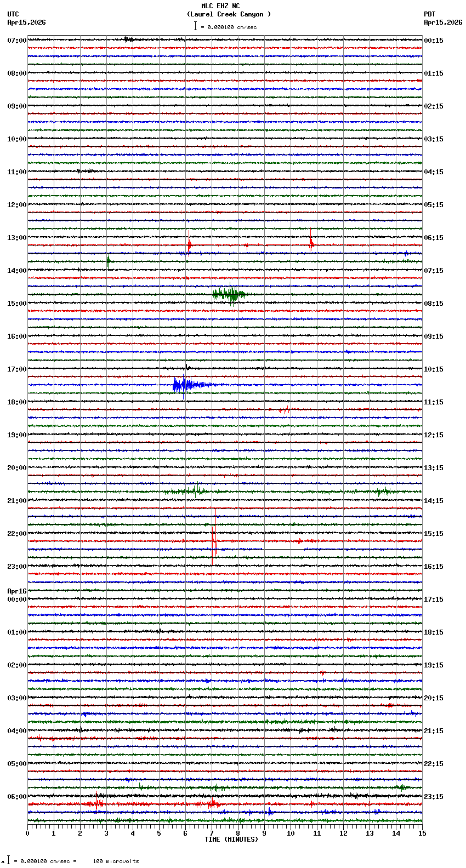
Task: Click the 17:00 UTC time label
Action: 17,369
